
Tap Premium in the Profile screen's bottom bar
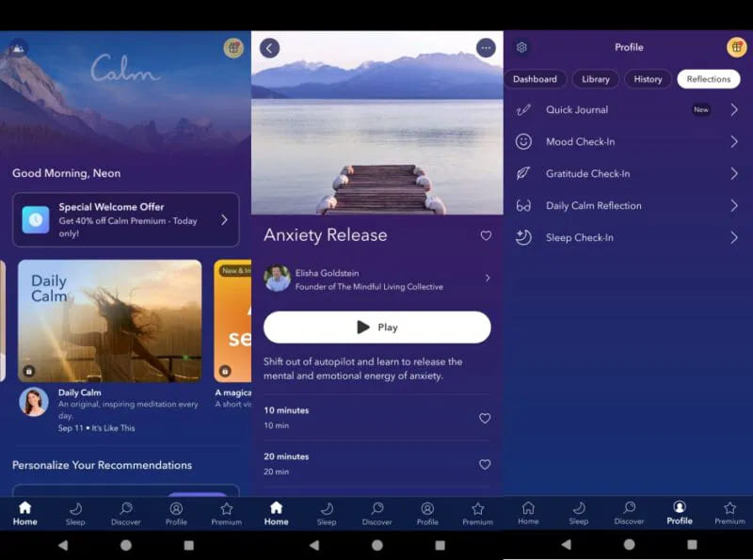pos(729,513)
